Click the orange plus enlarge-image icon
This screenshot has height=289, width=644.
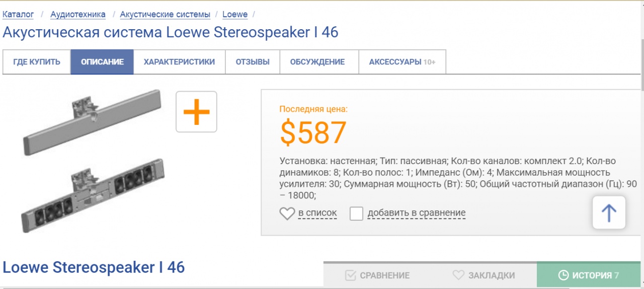196,112
